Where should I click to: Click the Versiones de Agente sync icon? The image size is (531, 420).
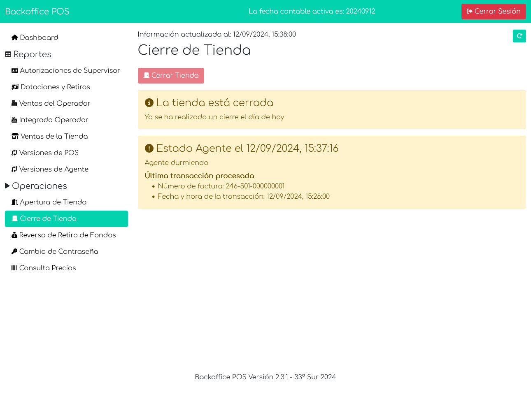pos(14,169)
